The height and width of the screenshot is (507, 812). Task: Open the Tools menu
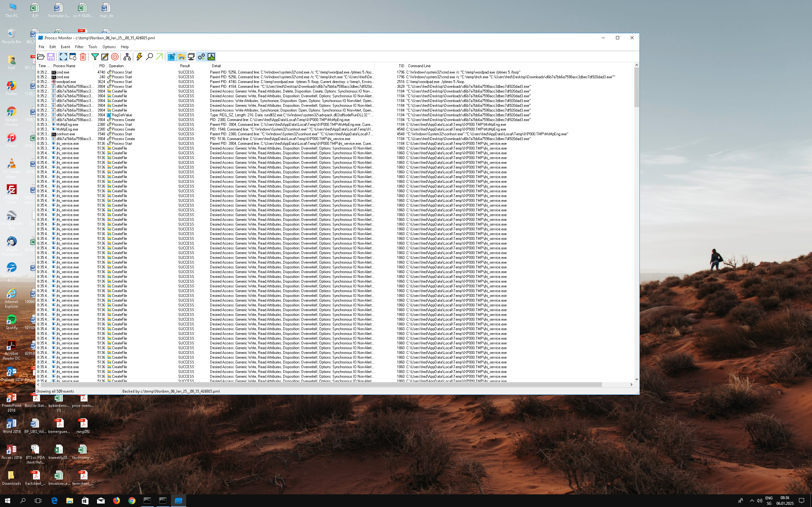pos(93,47)
